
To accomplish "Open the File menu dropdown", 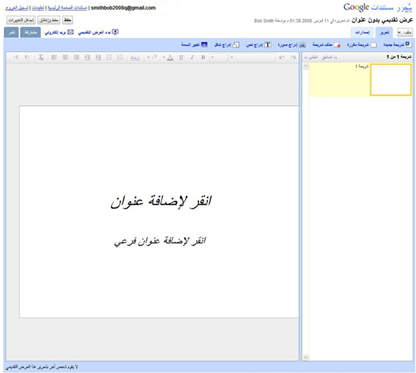I will point(405,32).
